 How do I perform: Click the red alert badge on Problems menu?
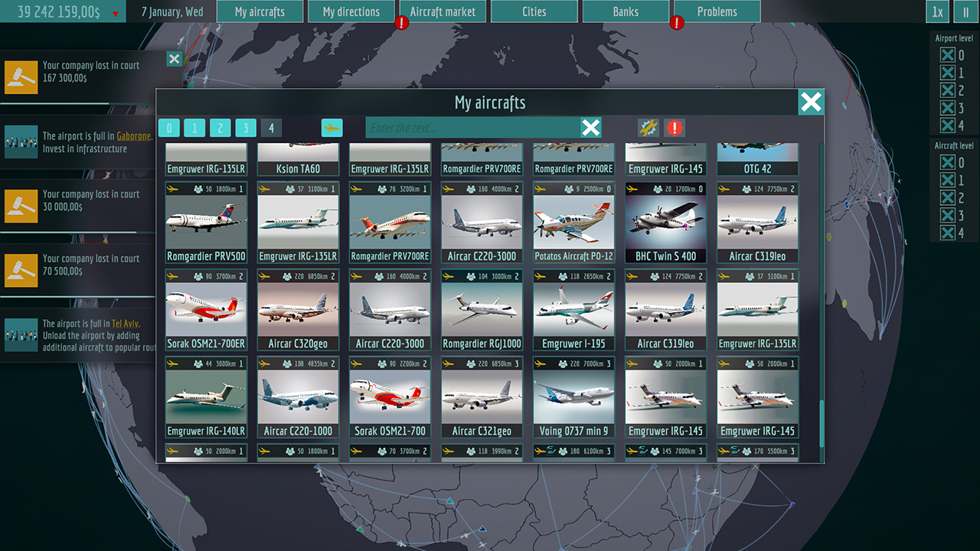point(677,21)
